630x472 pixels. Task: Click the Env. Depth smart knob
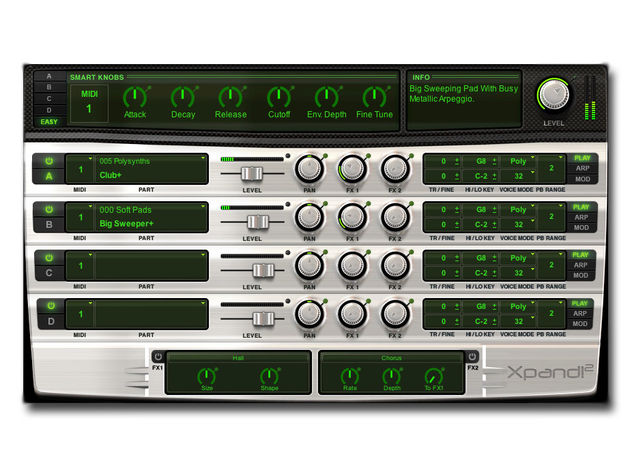(x=326, y=97)
